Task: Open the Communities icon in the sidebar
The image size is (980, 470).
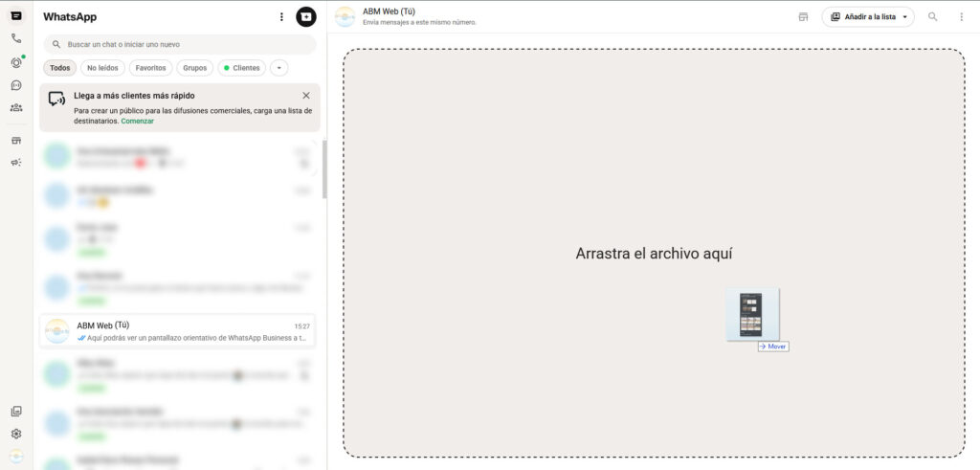Action: [16, 107]
